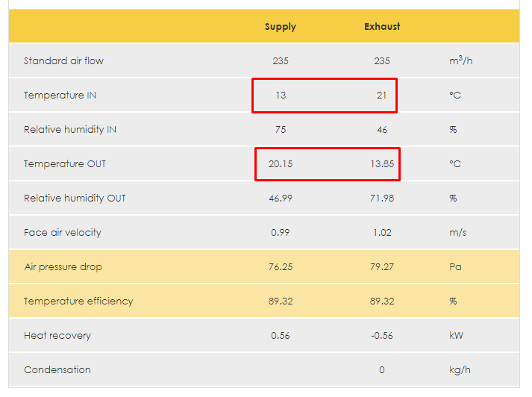Screen dimensions: 532x397
Task: Click the Exhaust column header
Action: 382,27
